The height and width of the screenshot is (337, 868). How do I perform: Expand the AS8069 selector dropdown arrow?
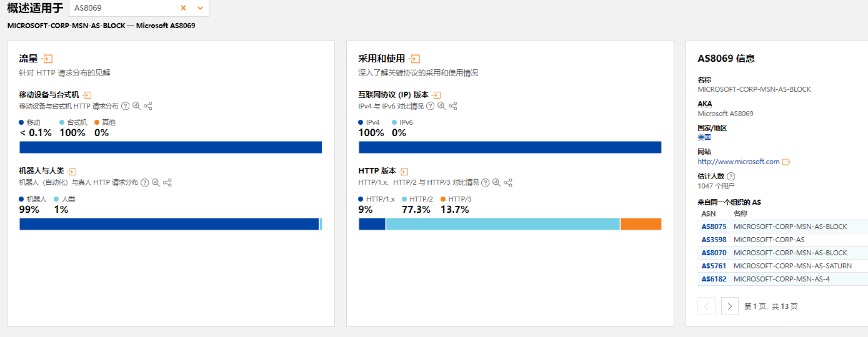coord(200,8)
